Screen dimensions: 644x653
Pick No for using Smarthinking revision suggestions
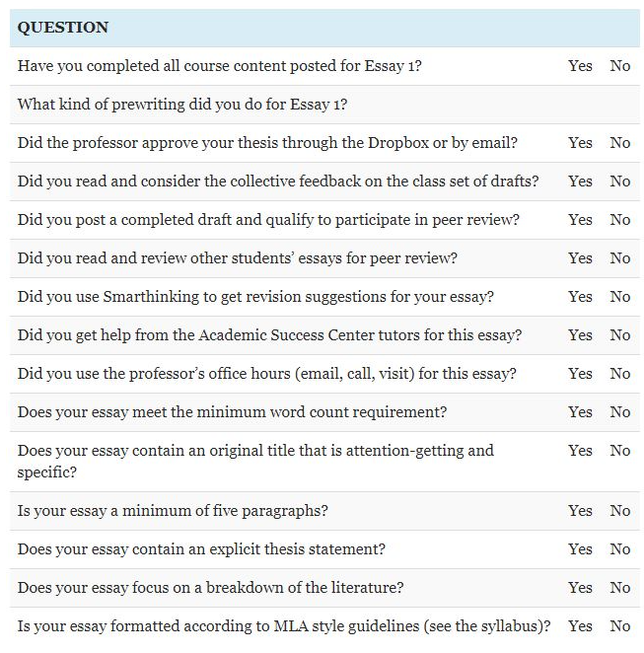click(619, 297)
